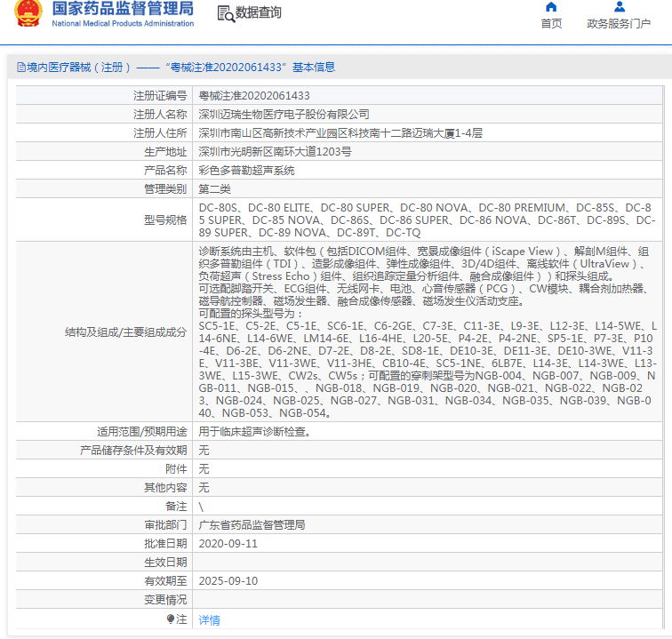Click the 生效日期 label
This screenshot has height=639, width=672.
165,563
